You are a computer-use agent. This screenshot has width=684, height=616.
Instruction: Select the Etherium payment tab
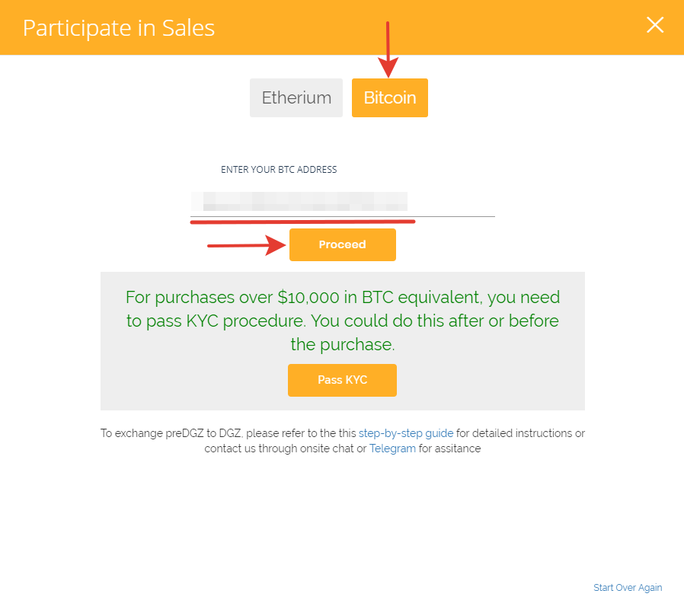pos(296,98)
